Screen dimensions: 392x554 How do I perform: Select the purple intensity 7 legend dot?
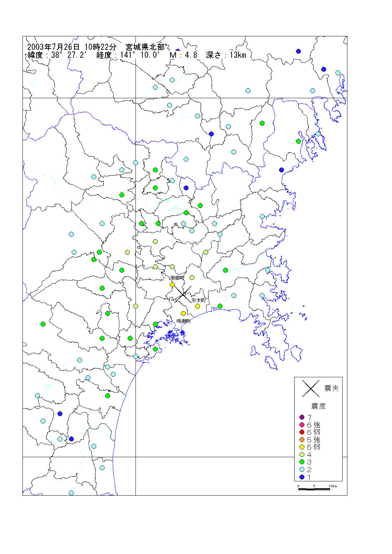(302, 417)
